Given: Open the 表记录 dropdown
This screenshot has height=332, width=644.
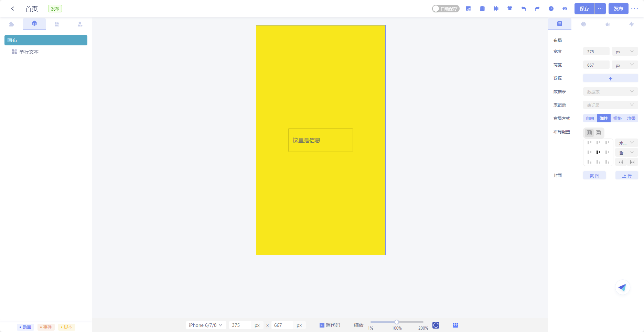Looking at the screenshot, I should (611, 105).
